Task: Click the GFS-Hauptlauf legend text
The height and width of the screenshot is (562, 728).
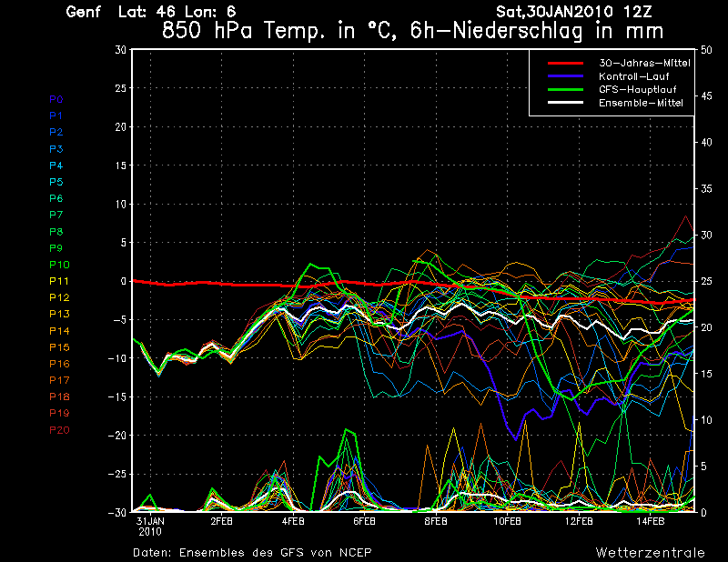Action: (x=638, y=89)
